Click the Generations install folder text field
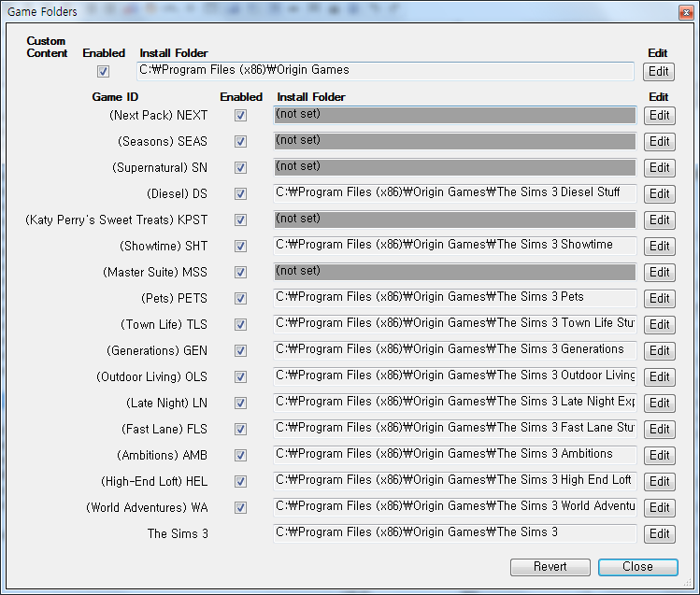 454,350
